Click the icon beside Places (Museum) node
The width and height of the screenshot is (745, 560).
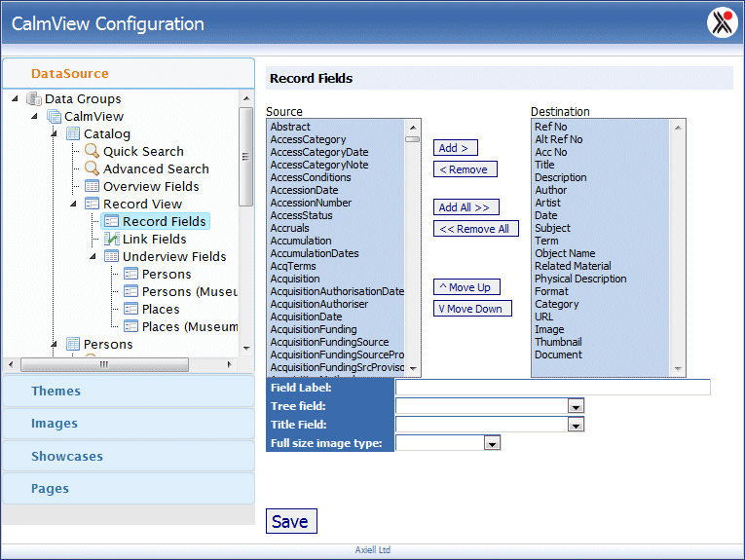[130, 327]
